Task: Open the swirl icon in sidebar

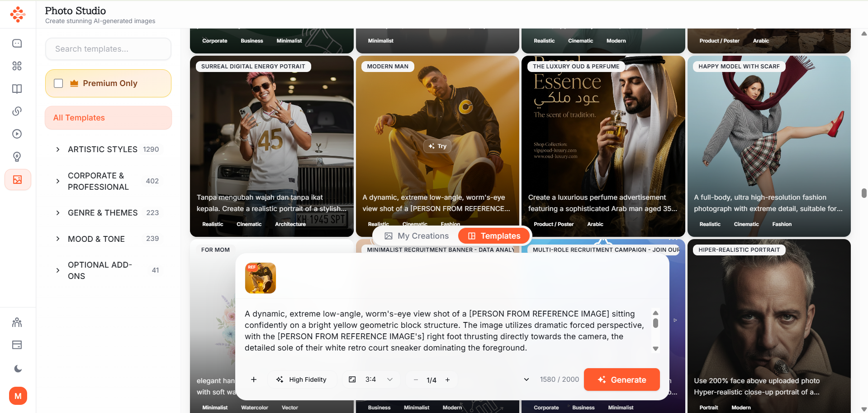Action: 17,111
